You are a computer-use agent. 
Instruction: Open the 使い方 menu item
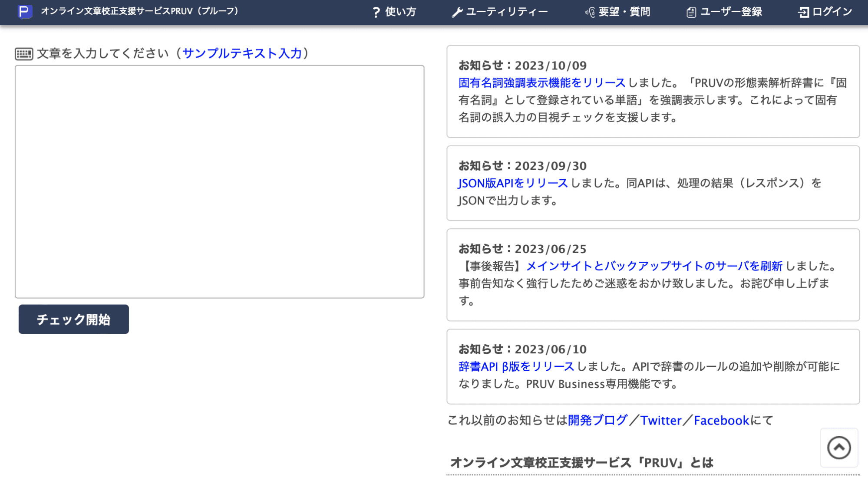pos(394,12)
